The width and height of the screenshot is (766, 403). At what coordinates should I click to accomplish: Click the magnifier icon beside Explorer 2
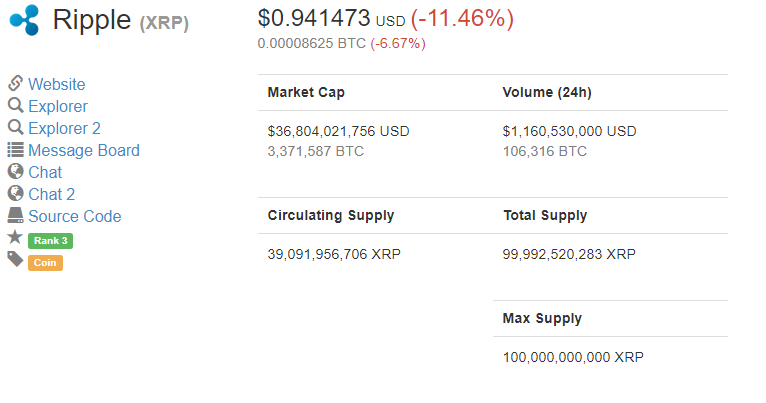[16, 127]
